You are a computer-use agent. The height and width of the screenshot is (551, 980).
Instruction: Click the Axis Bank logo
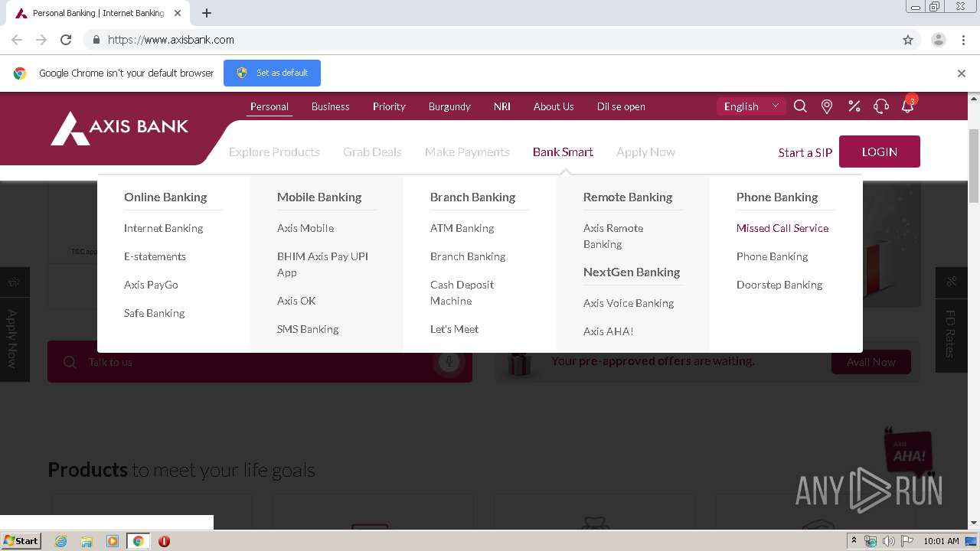pyautogui.click(x=119, y=128)
